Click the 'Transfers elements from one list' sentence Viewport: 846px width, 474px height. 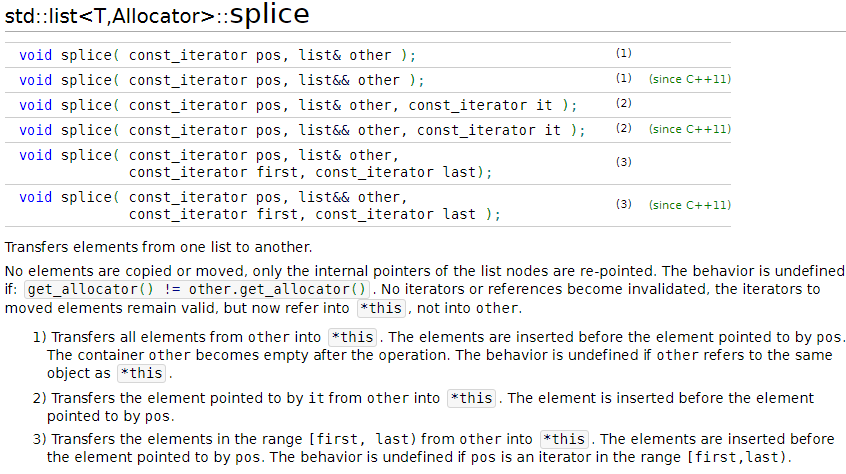click(158, 248)
